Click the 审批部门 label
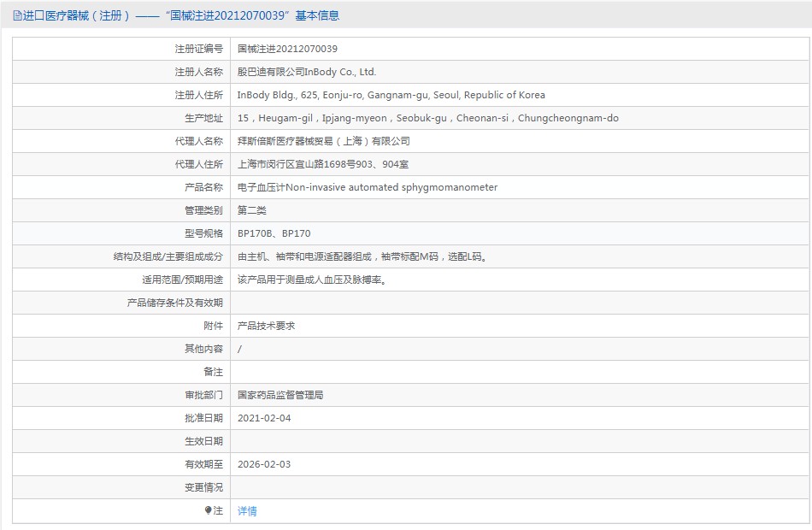The height and width of the screenshot is (530, 812). coord(204,395)
